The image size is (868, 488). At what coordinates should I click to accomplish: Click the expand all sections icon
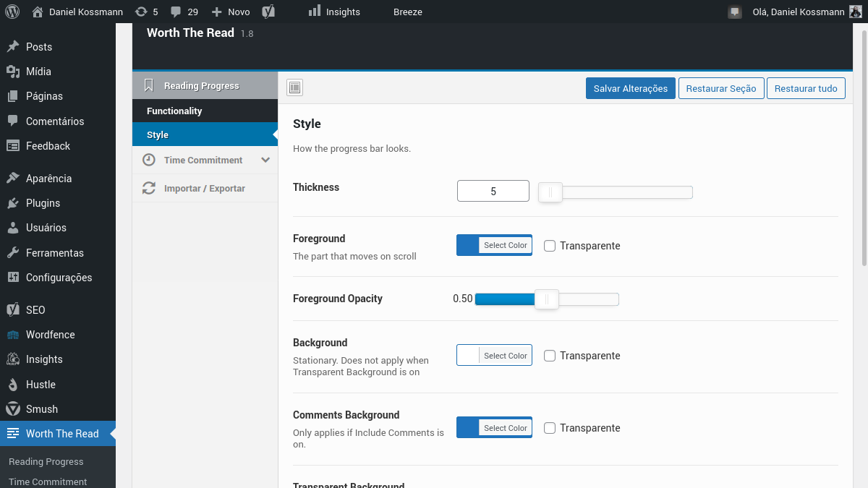click(x=294, y=88)
